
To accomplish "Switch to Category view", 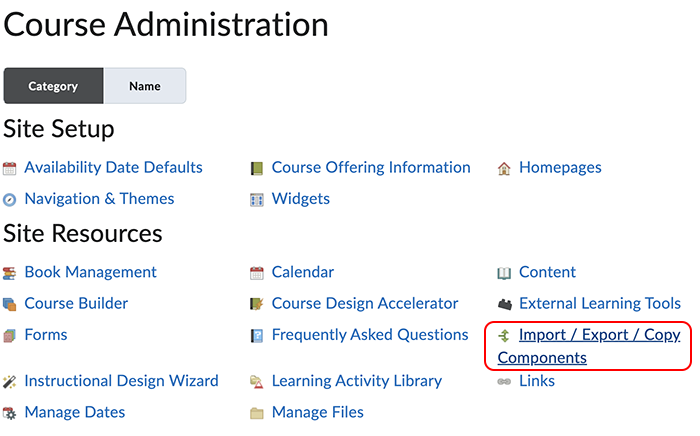I will pyautogui.click(x=54, y=86).
